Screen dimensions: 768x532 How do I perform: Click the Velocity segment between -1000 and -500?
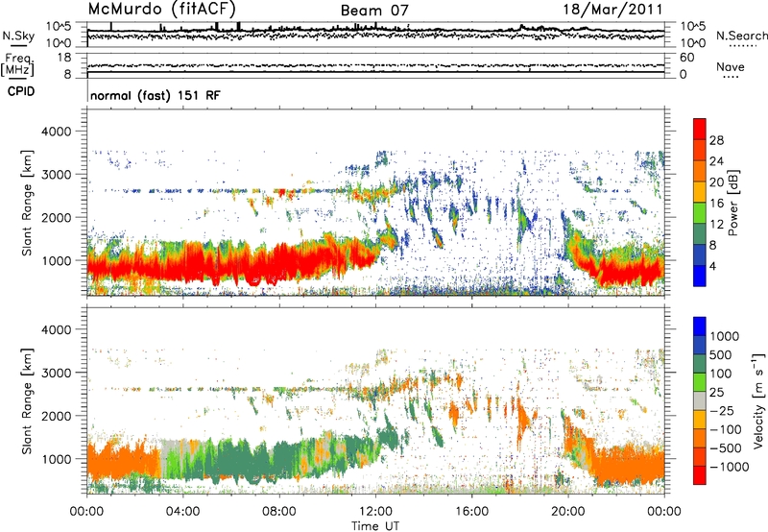[x=700, y=456]
